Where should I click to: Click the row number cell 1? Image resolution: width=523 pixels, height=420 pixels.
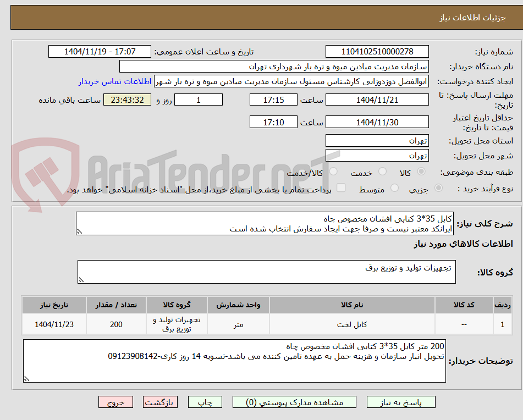(x=503, y=324)
